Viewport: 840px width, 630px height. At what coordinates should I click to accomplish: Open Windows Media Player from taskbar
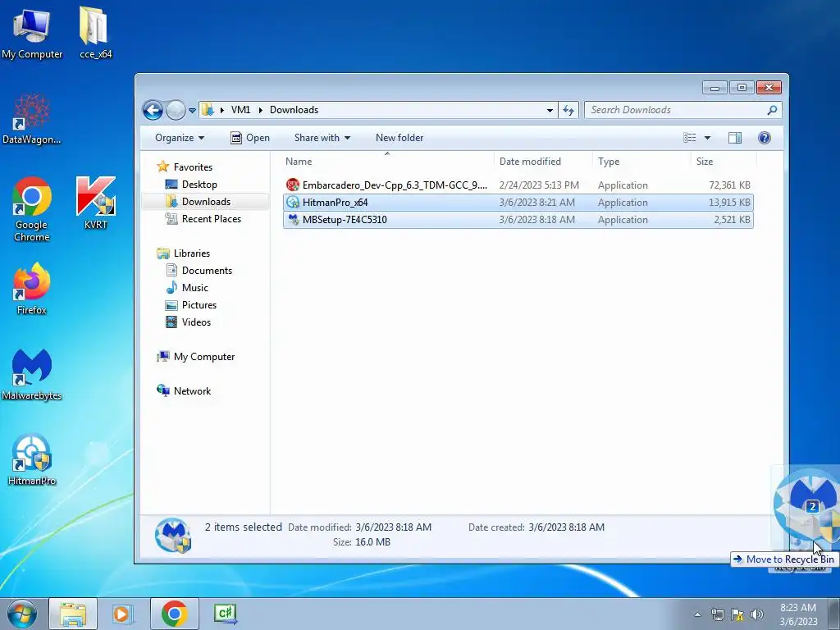coord(122,614)
